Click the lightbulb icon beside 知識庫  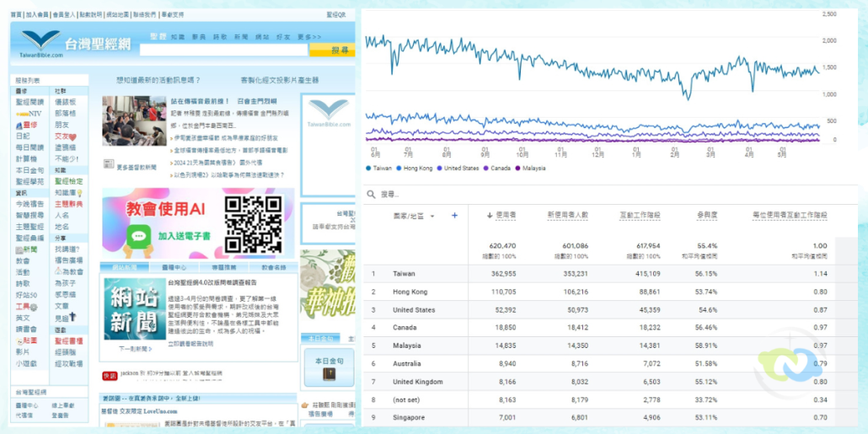pyautogui.click(x=80, y=193)
